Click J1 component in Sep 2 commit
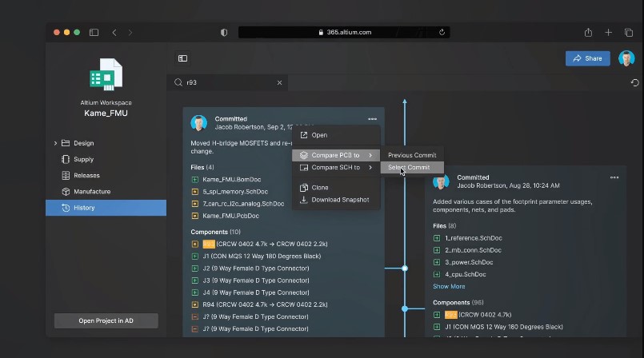Image resolution: width=644 pixels, height=358 pixels. coord(262,256)
